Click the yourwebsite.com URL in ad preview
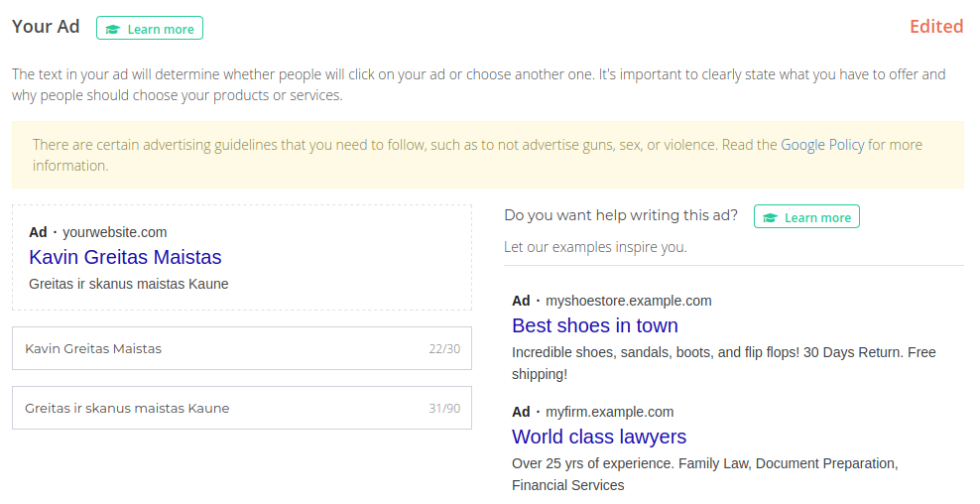Screen dimensions: 980x504 114,232
